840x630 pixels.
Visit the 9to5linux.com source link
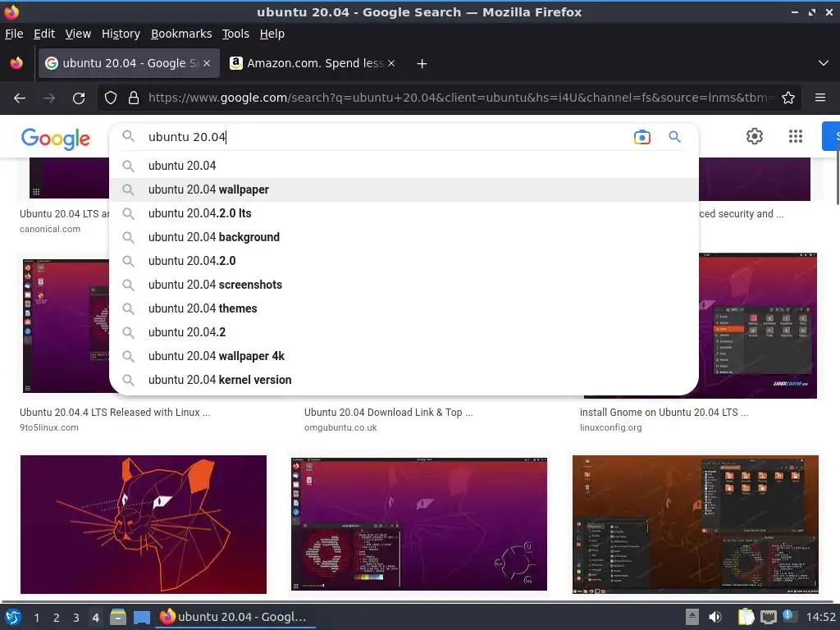[x=48, y=428]
